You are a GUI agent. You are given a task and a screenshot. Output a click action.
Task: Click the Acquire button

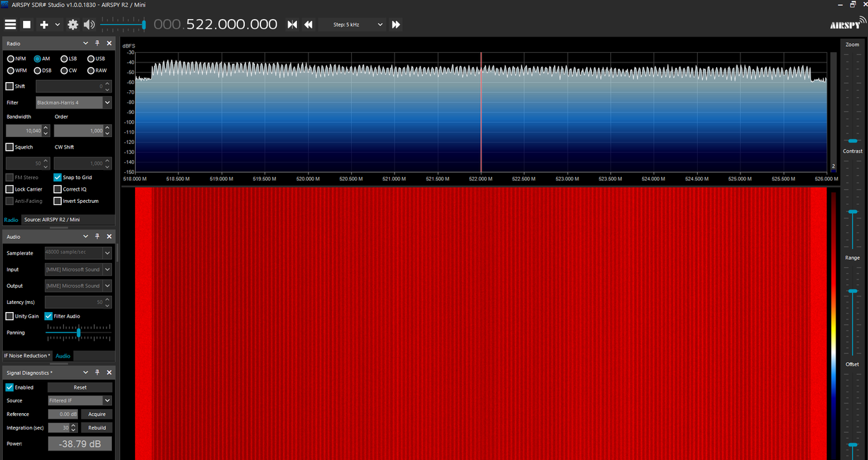[x=97, y=414]
